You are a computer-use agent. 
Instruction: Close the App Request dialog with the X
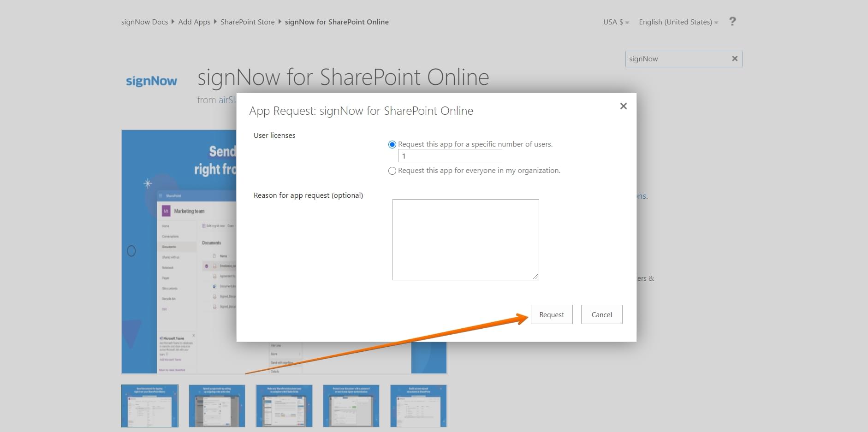pyautogui.click(x=624, y=106)
